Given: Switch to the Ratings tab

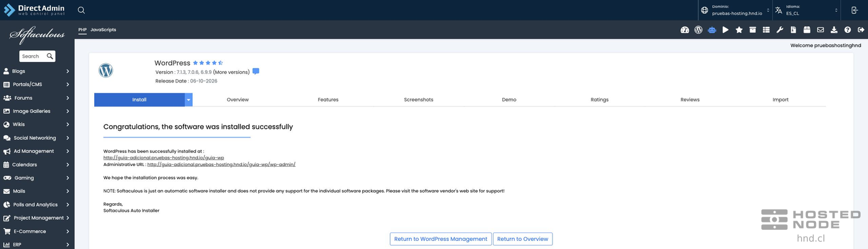Looking at the screenshot, I should [x=600, y=100].
